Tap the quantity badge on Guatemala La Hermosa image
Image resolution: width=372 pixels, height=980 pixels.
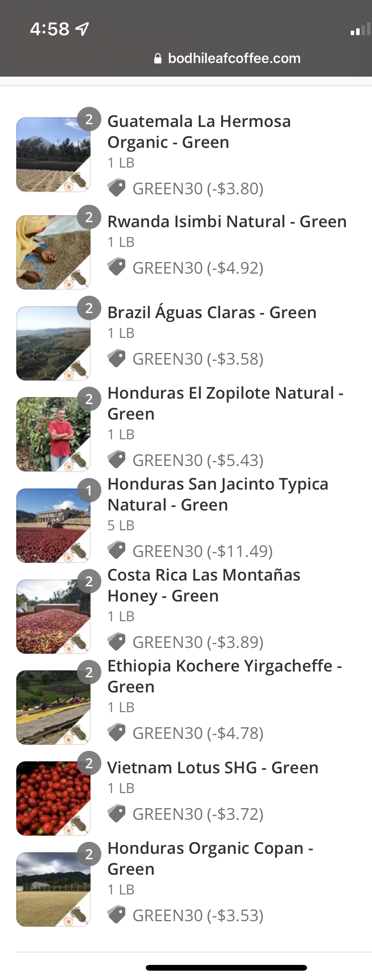pyautogui.click(x=89, y=119)
